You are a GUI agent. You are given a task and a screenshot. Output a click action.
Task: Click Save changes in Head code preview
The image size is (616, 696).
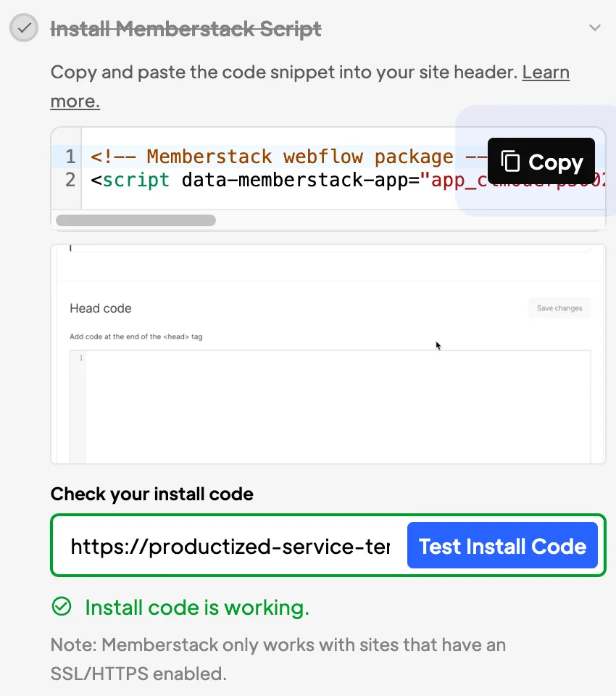coord(559,308)
